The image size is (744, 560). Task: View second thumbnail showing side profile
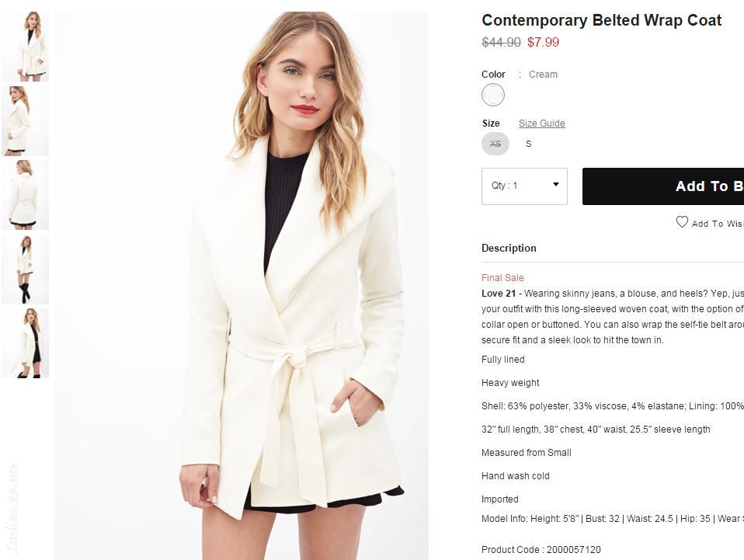25,121
